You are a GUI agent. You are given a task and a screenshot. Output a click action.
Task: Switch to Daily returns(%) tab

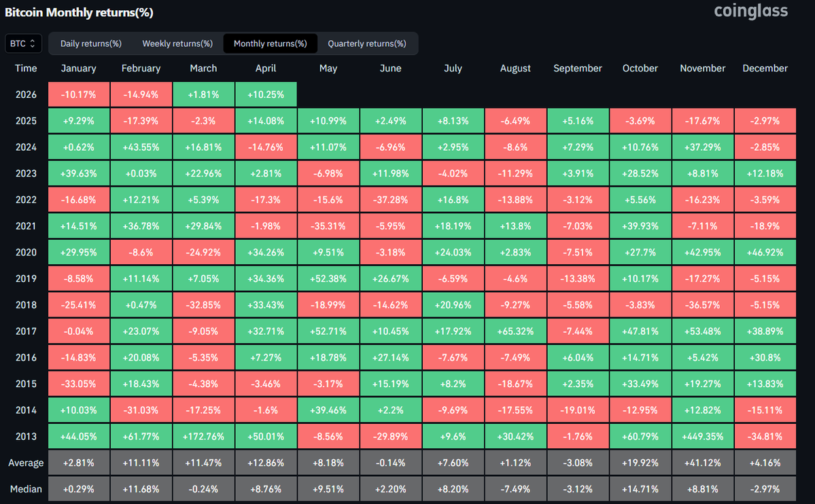tap(91, 43)
